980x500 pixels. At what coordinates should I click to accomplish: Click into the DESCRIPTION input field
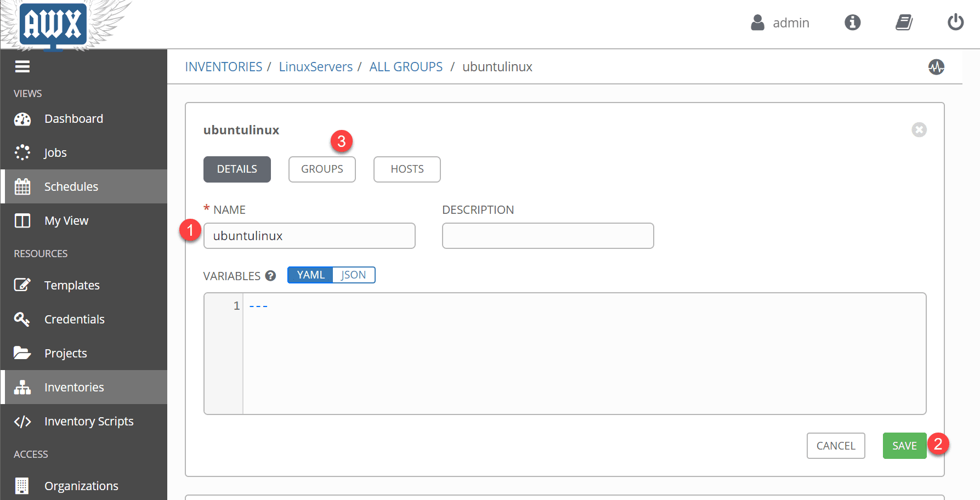click(x=548, y=236)
